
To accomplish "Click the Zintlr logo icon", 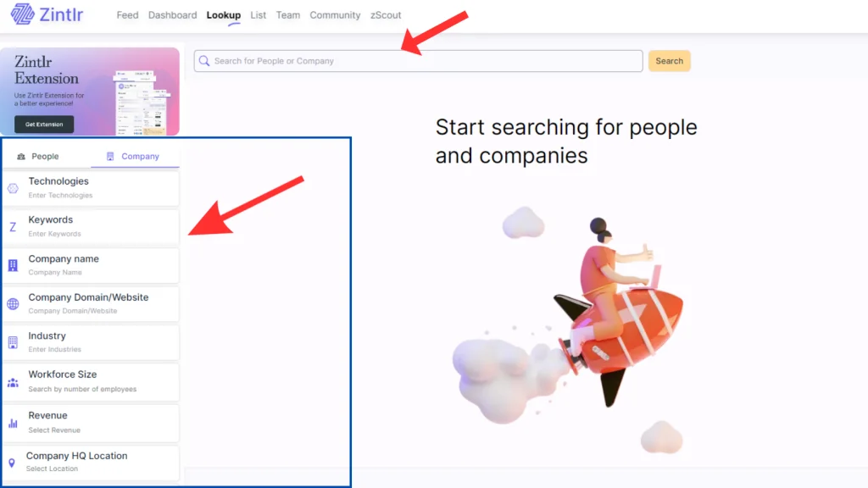I will 23,14.
